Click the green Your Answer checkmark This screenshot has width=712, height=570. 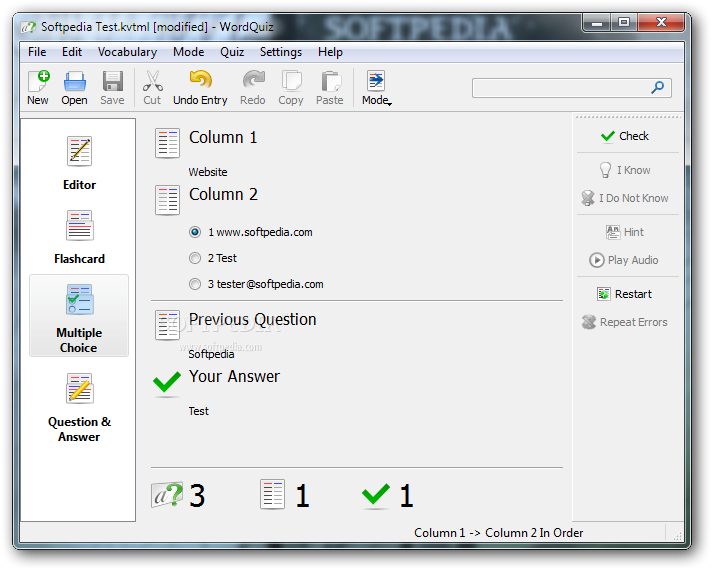click(167, 382)
